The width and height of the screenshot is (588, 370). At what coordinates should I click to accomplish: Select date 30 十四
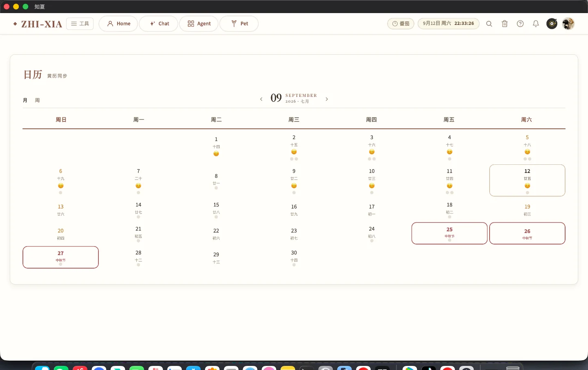click(294, 257)
